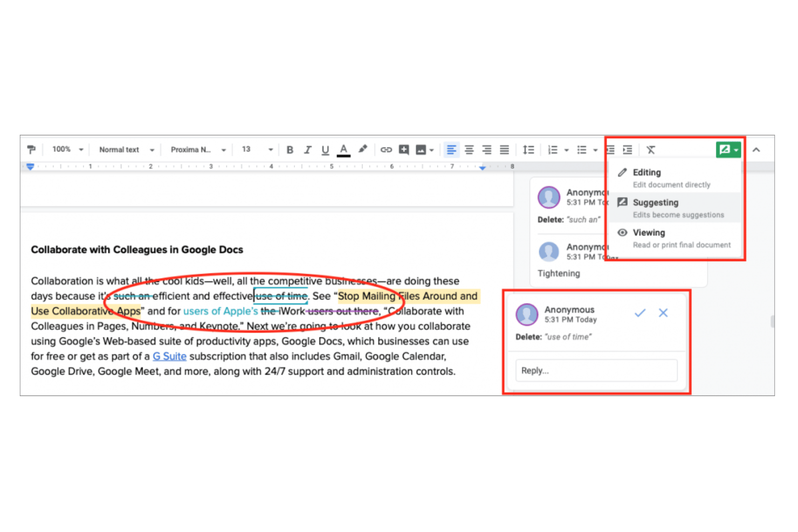
Task: Open the G Suite link
Action: coord(169,356)
